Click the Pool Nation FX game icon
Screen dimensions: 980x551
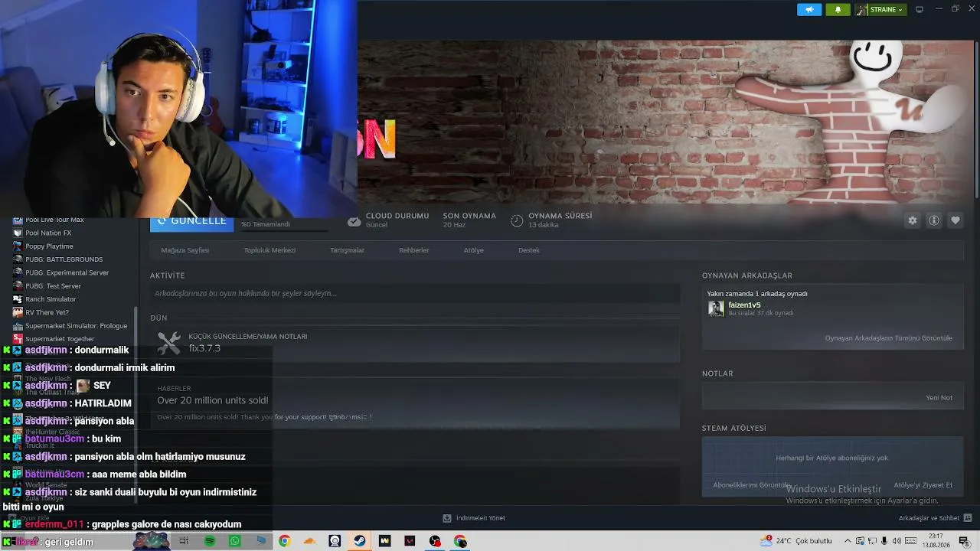[x=18, y=233]
